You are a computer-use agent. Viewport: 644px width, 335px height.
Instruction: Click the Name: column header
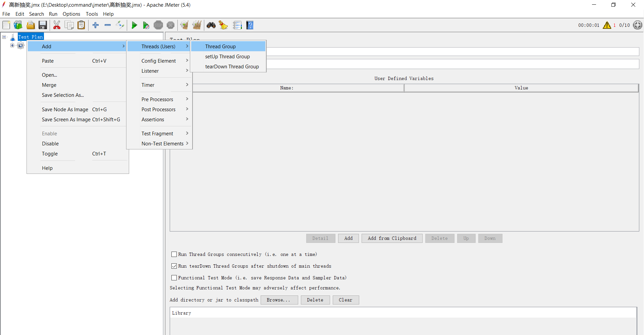point(287,88)
